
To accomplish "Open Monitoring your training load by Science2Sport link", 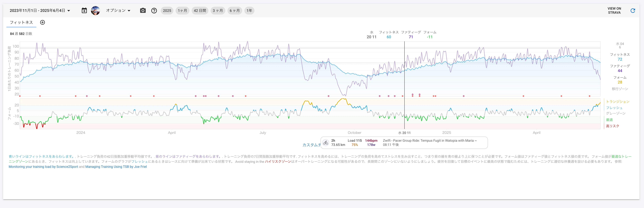I will [x=43, y=167].
